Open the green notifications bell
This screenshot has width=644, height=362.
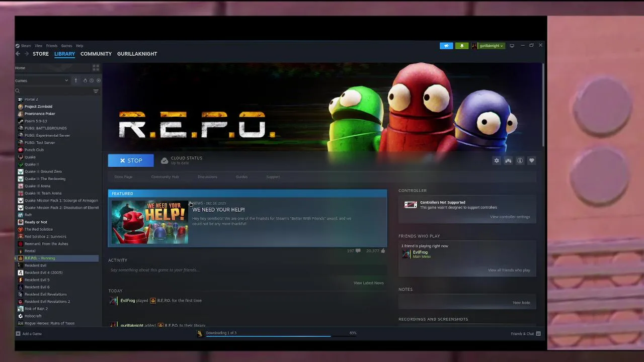[x=462, y=46]
